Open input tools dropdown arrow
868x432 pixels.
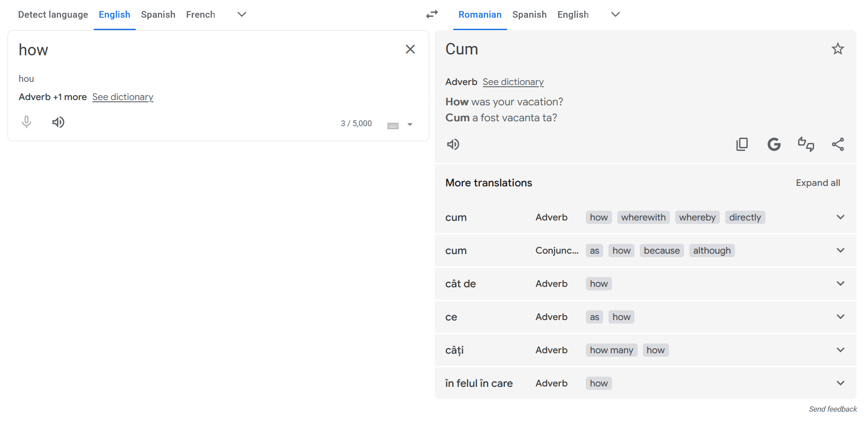(410, 125)
